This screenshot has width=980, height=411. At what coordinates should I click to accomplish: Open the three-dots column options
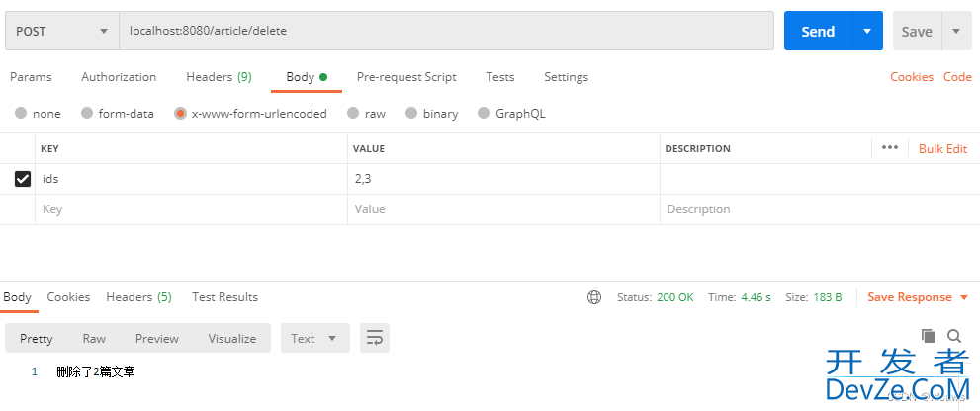click(889, 148)
